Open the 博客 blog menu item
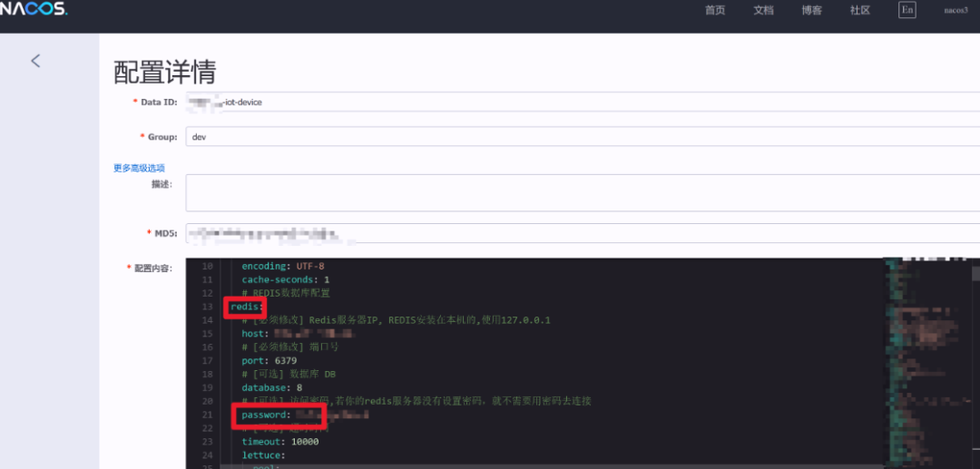This screenshot has width=980, height=469. tap(812, 10)
